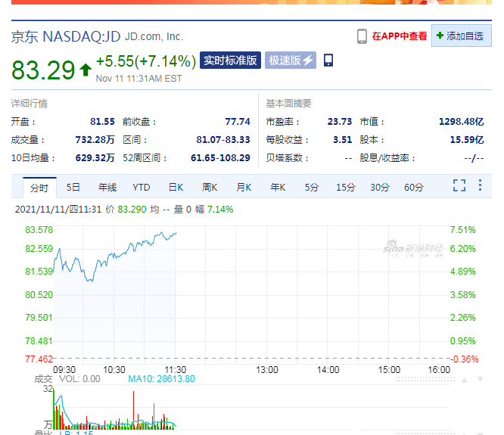Switch to the YTD chart tab
The width and height of the screenshot is (504, 435).
coord(142,188)
